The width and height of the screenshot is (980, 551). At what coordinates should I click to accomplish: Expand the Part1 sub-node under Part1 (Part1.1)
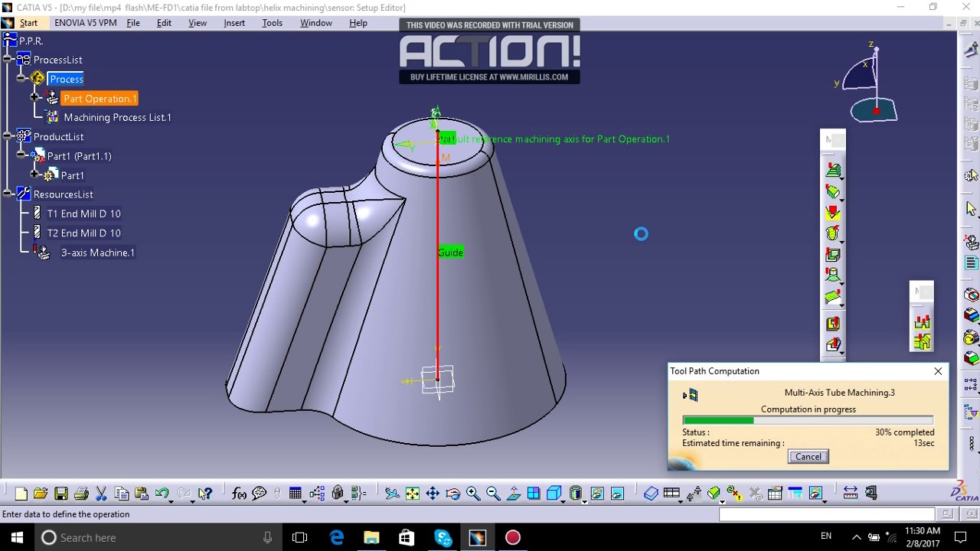pos(34,174)
